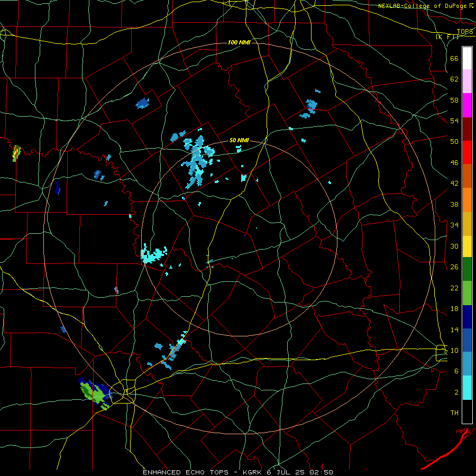This screenshot has height=476, width=476.
Task: Click the 10 value on the scale
Action: click(x=454, y=350)
